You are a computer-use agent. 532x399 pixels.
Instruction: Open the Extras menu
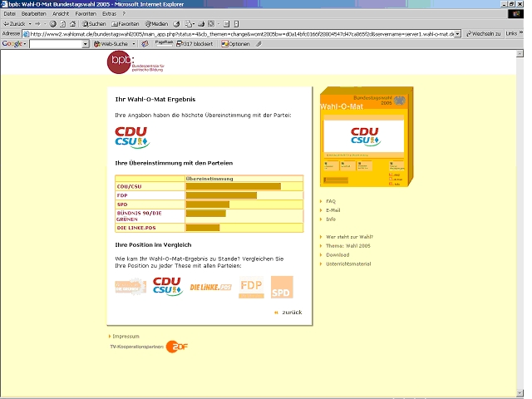[x=109, y=14]
